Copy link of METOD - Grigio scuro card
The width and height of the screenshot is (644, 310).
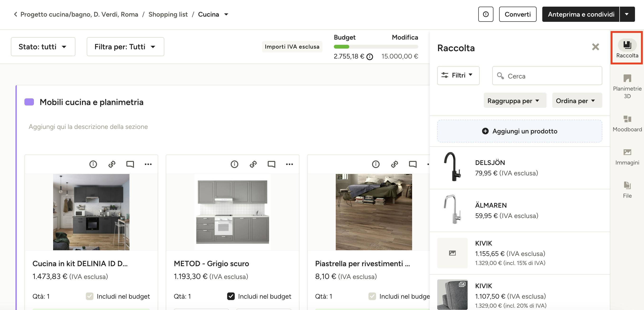[x=253, y=164]
